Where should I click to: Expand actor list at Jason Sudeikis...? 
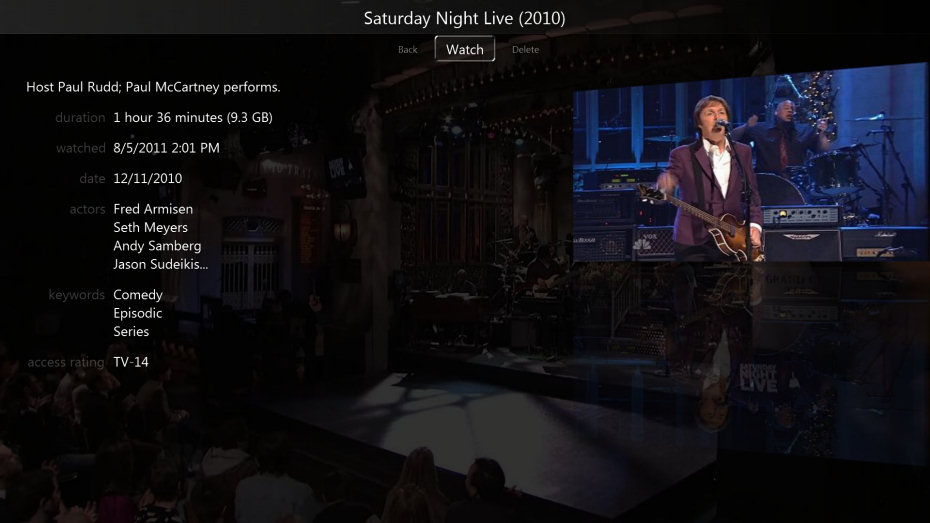161,264
